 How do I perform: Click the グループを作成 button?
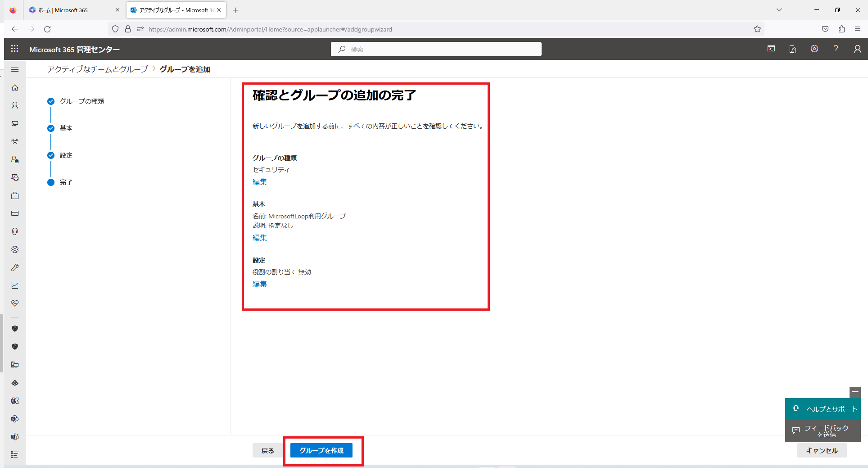321,450
